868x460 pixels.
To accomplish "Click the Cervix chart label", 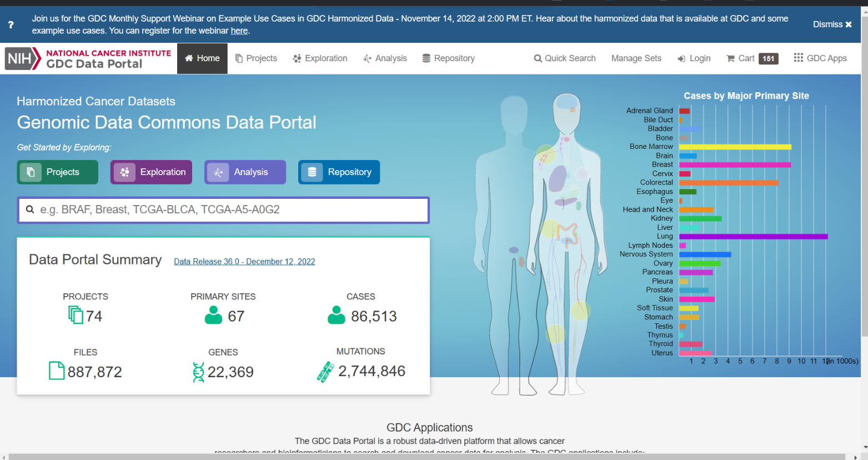I will tap(663, 173).
